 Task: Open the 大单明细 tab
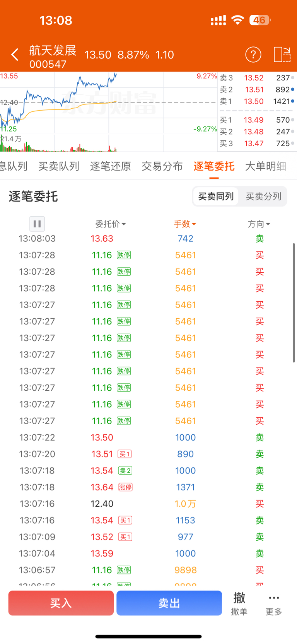pos(266,166)
